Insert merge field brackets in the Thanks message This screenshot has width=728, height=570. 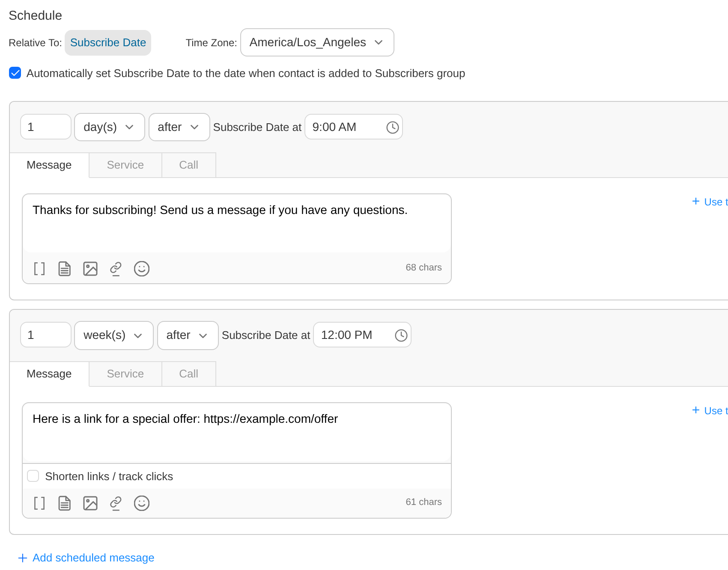click(39, 269)
